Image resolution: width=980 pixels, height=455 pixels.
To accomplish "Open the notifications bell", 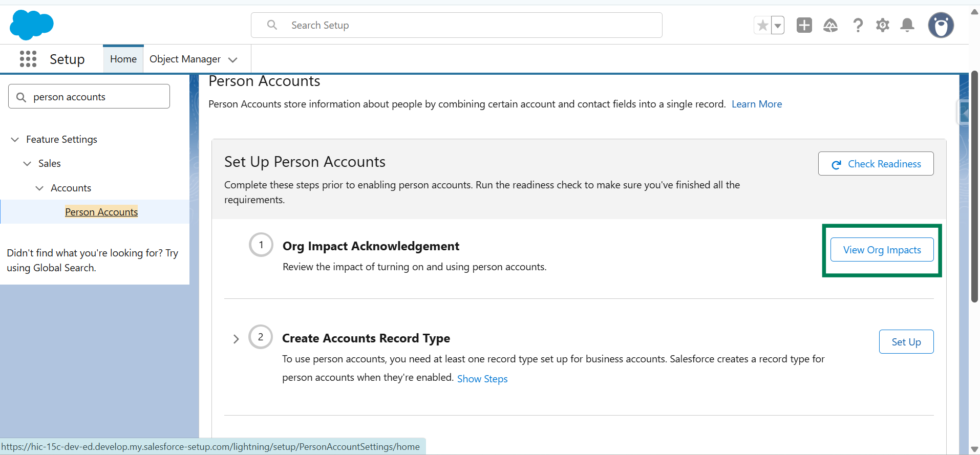I will tap(907, 25).
